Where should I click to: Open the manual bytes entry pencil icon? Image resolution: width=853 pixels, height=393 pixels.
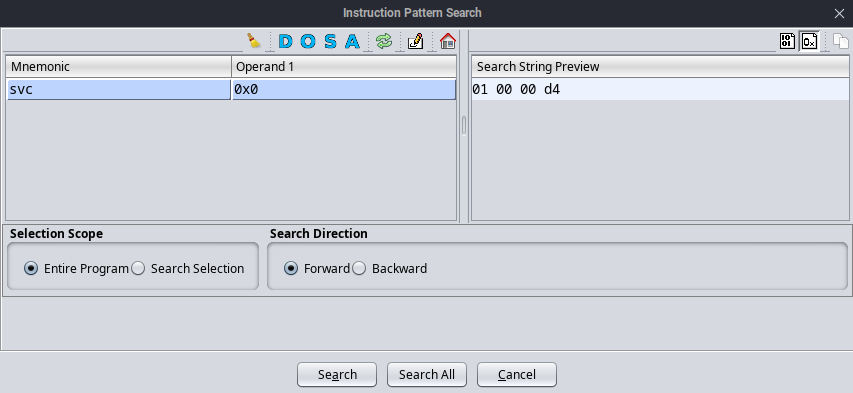[x=416, y=41]
